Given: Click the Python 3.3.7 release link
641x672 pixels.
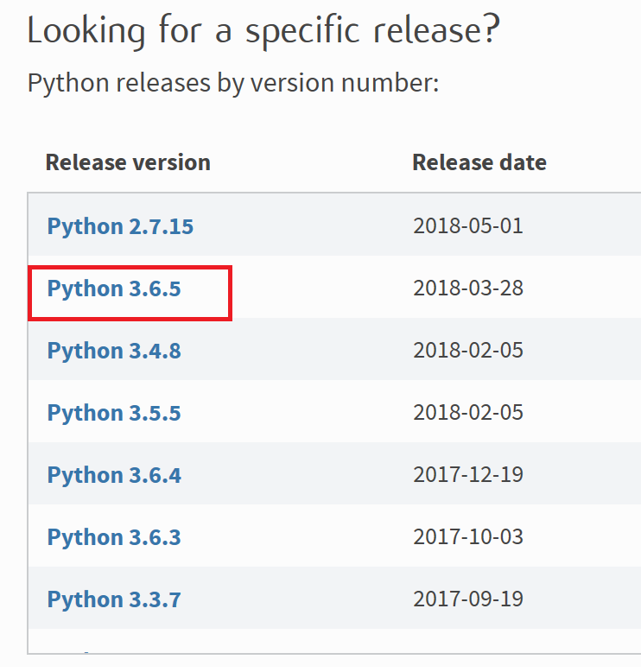Looking at the screenshot, I should pyautogui.click(x=114, y=599).
